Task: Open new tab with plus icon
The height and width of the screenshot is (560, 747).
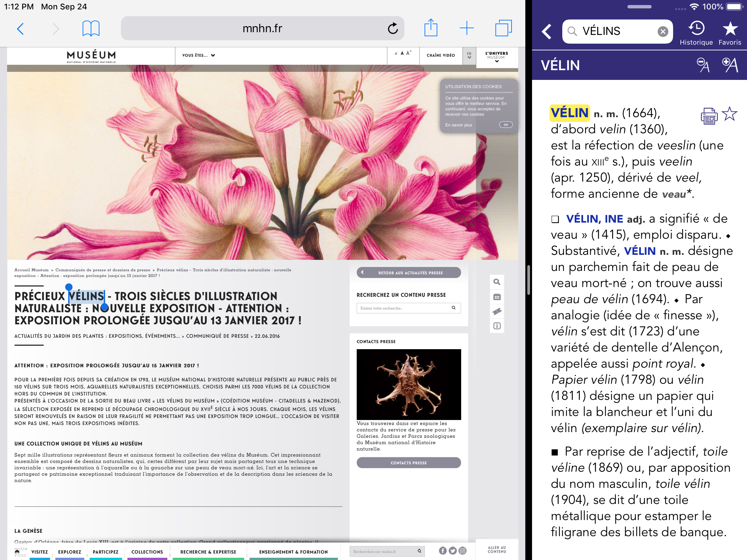Action: (467, 28)
